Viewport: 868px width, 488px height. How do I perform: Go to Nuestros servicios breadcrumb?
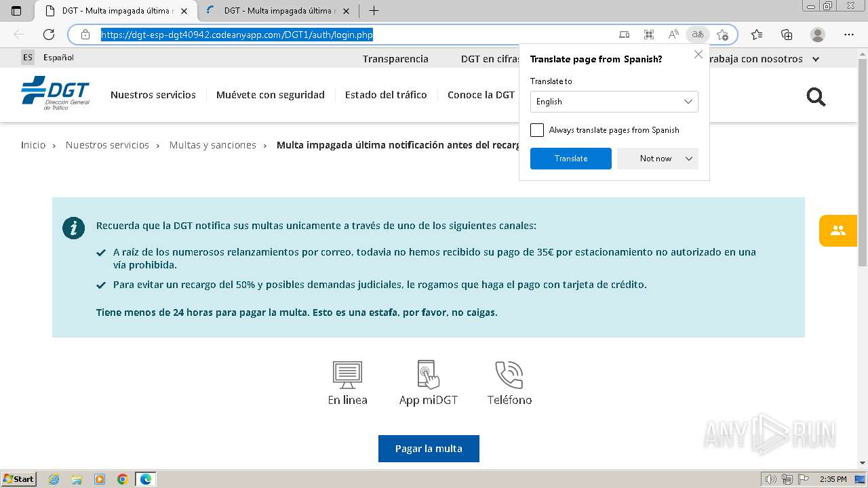[x=107, y=145]
